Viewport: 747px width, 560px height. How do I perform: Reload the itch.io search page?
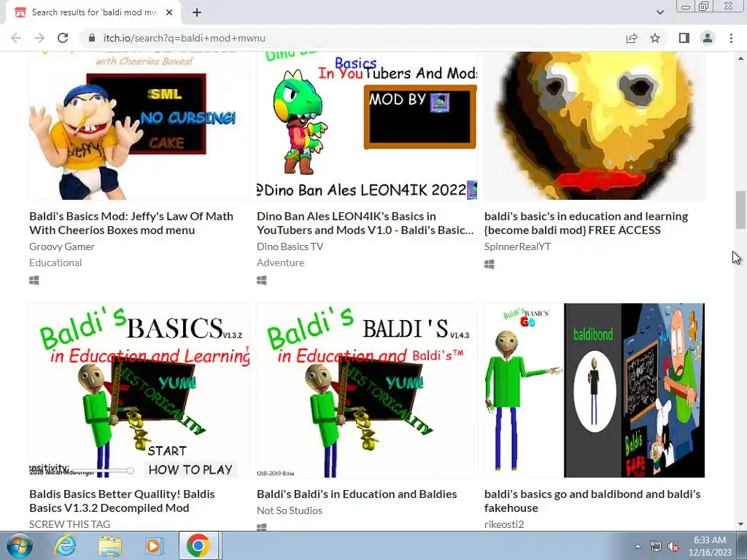[x=63, y=38]
